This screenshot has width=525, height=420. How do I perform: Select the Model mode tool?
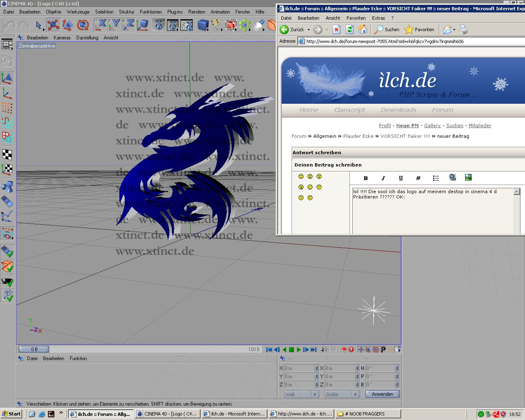pos(7,78)
